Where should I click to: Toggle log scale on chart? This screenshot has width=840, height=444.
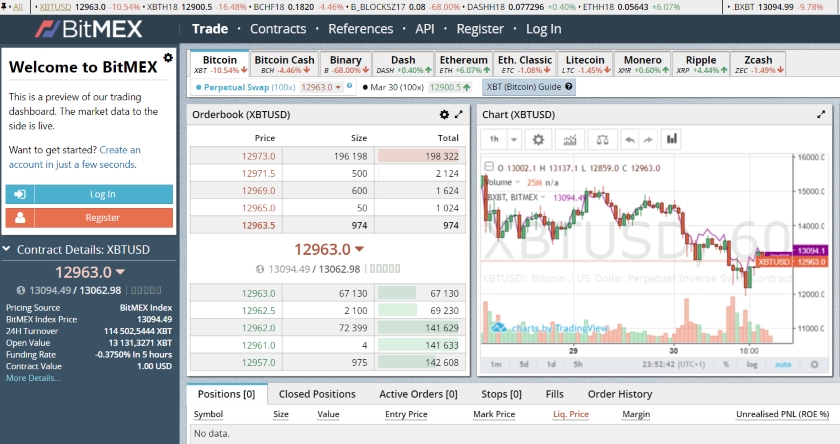pyautogui.click(x=752, y=364)
